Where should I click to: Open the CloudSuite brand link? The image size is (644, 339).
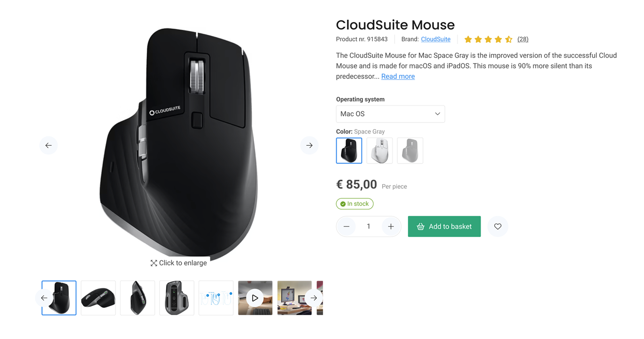[x=436, y=39]
